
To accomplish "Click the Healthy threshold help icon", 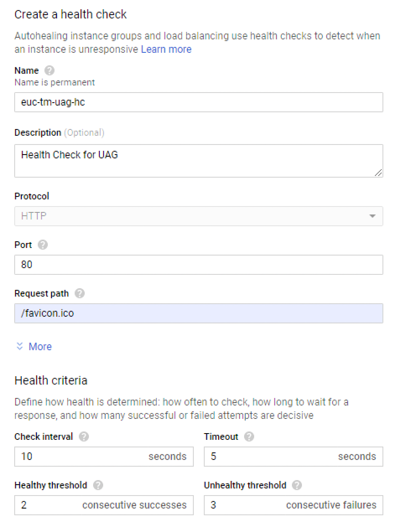I will coord(98,485).
